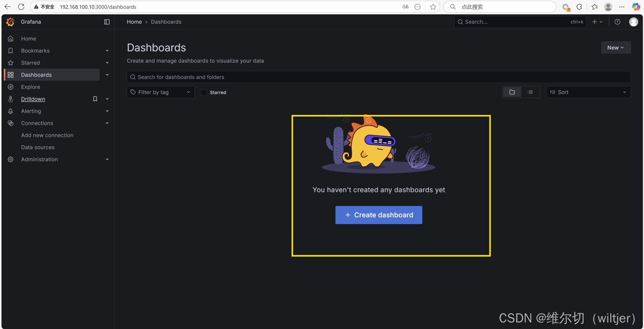
Task: Expand the Dashboards section chevron
Action: pyautogui.click(x=107, y=75)
